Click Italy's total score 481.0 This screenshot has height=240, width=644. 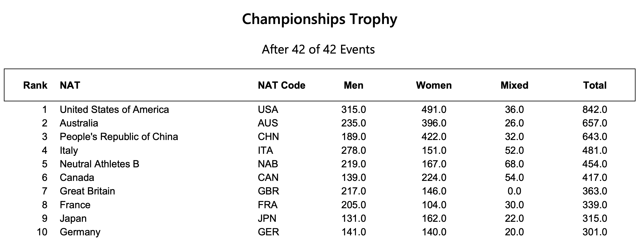[594, 150]
